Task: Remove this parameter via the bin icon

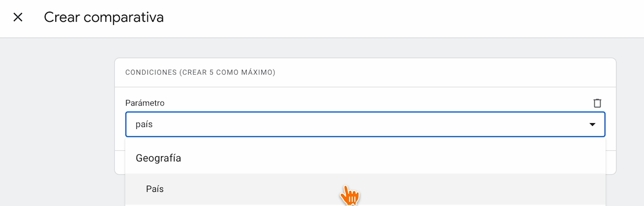Action: (x=597, y=103)
